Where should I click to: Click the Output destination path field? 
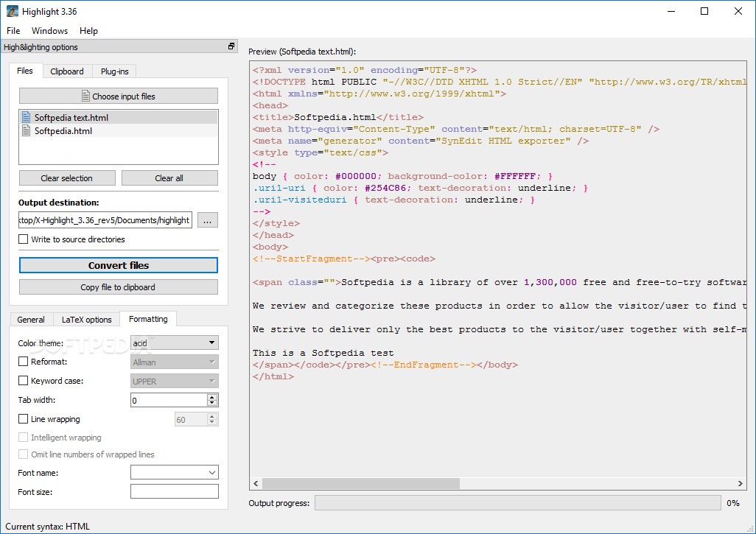[x=105, y=219]
